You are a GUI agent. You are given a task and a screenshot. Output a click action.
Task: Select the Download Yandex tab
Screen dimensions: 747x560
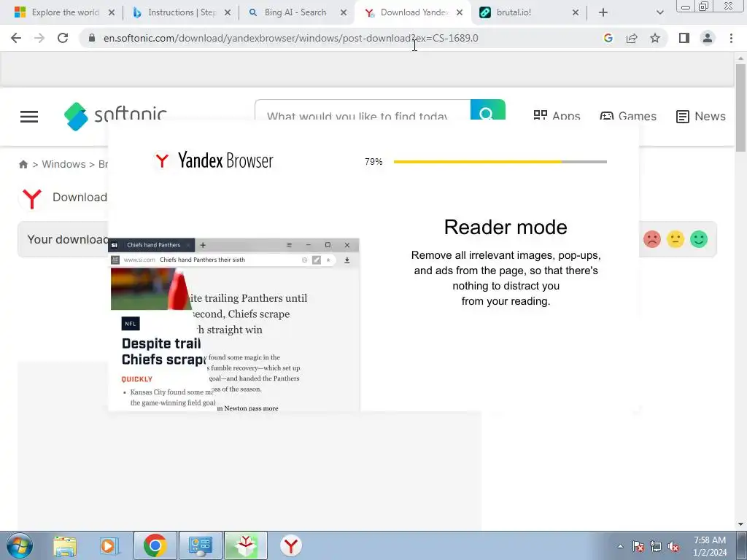coord(413,12)
